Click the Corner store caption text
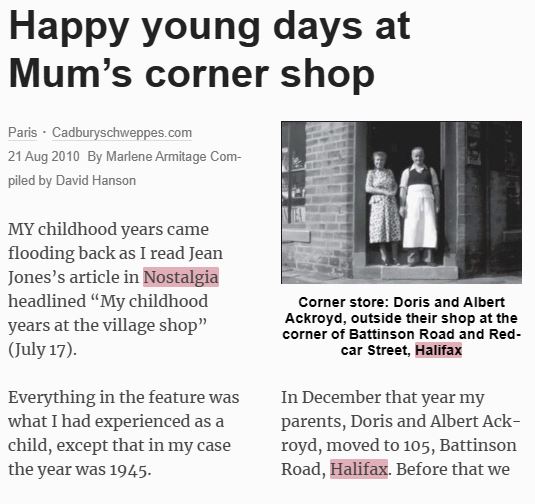The height and width of the screenshot is (504, 535). [401, 326]
